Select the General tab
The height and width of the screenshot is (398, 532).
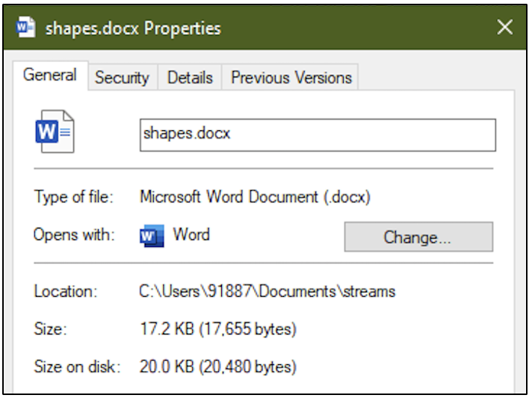click(x=50, y=75)
